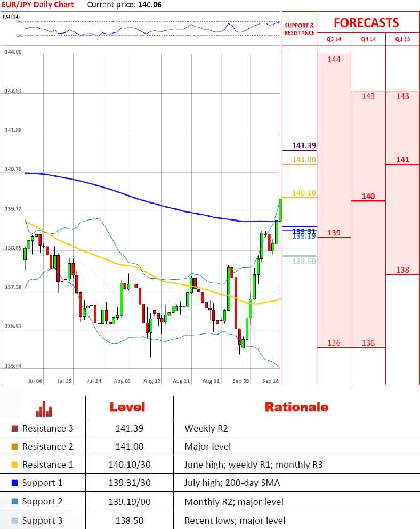The height and width of the screenshot is (529, 420).
Task: Click the Support 1 blue color swatch
Action: tap(14, 483)
